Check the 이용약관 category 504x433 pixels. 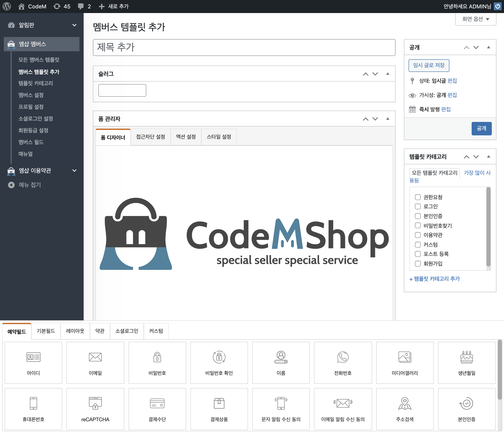click(x=418, y=235)
